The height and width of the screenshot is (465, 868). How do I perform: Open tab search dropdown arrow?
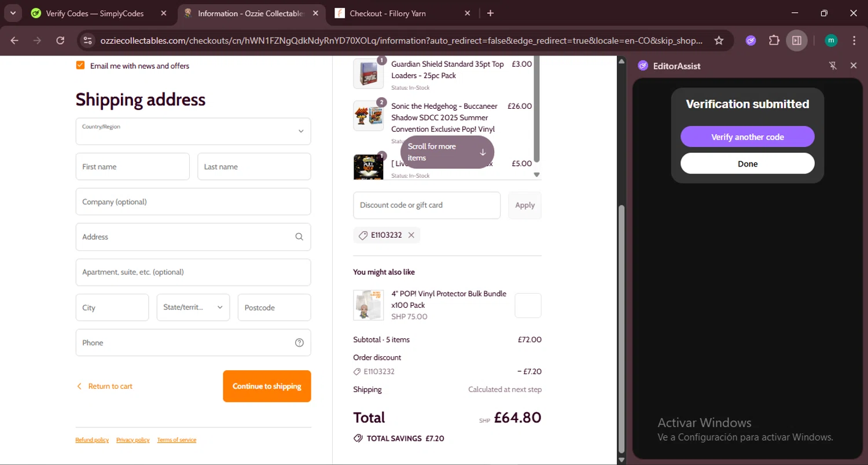[13, 13]
